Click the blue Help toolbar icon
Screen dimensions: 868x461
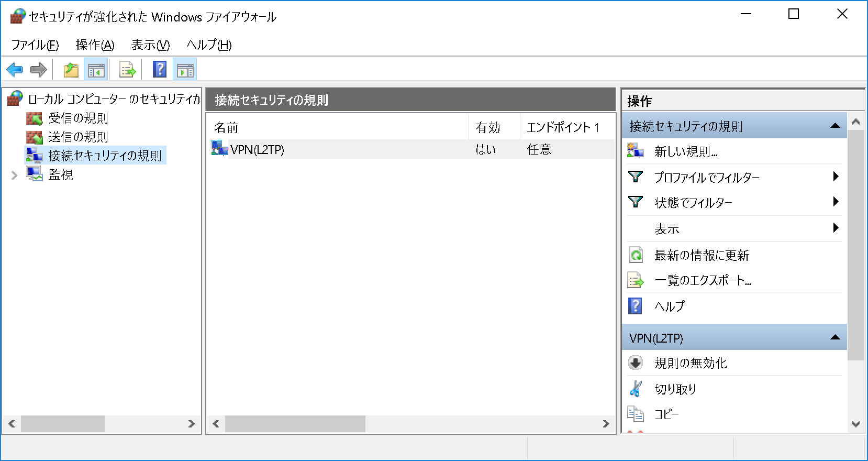[x=160, y=69]
